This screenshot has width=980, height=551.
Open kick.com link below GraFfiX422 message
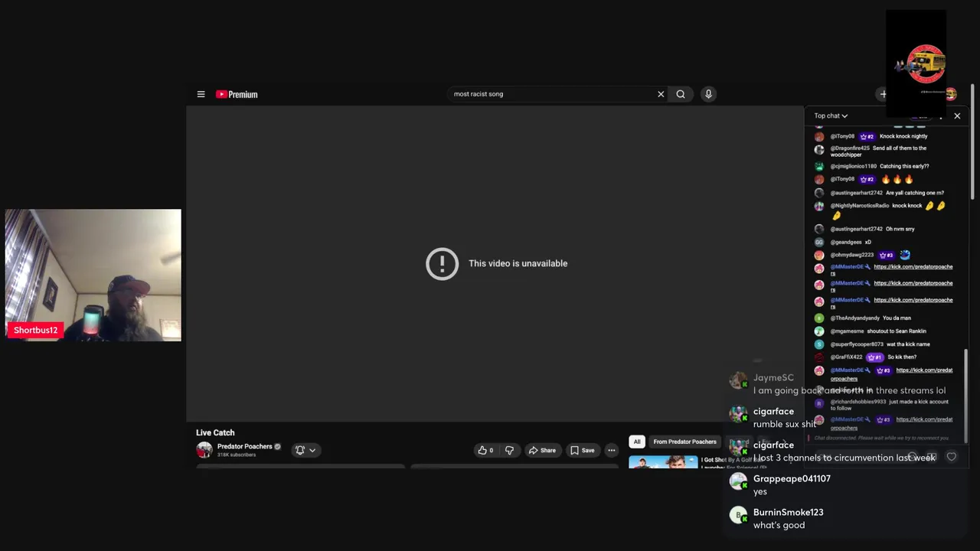(x=924, y=370)
